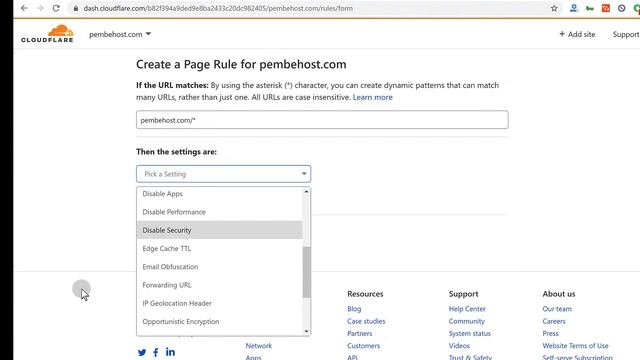This screenshot has height=360, width=640.
Task: Click the Cloudflare logo
Action: 47,33
